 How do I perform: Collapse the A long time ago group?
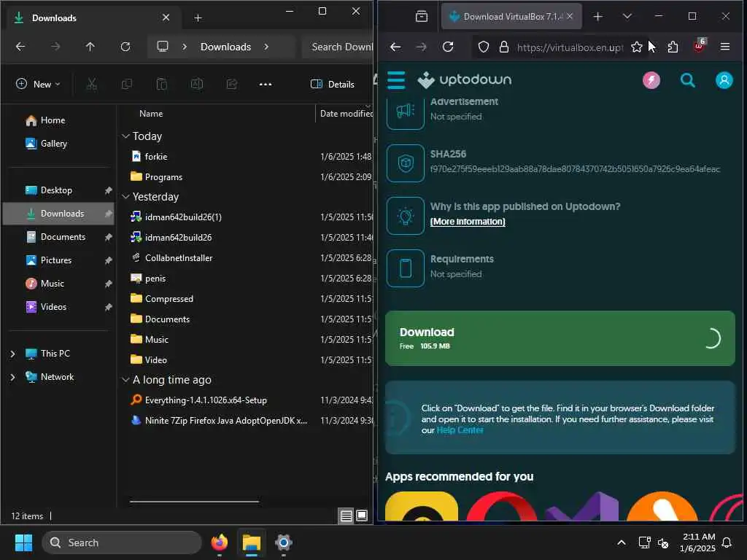pos(125,379)
